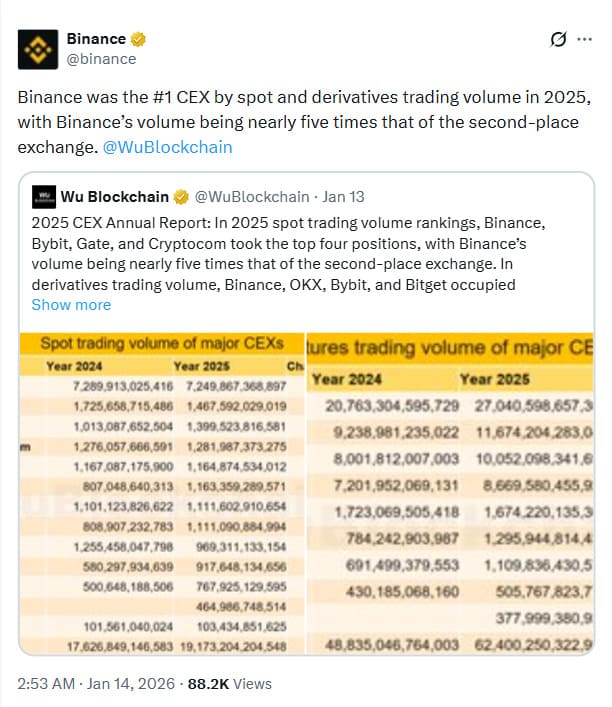Open the three-dot more options menu
The image size is (612, 707).
coord(586,40)
